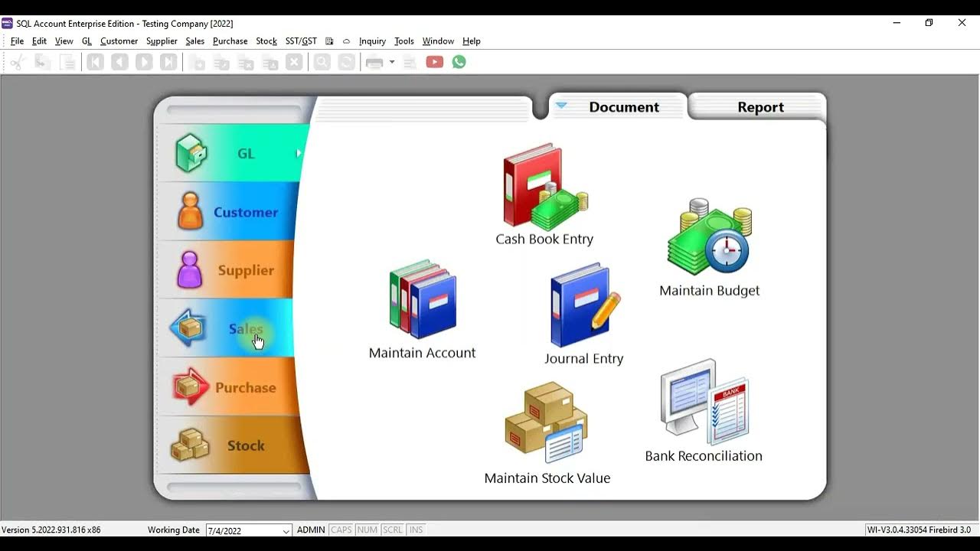Click the Last record navigation icon
Viewport: 980px width, 551px height.
click(x=168, y=62)
